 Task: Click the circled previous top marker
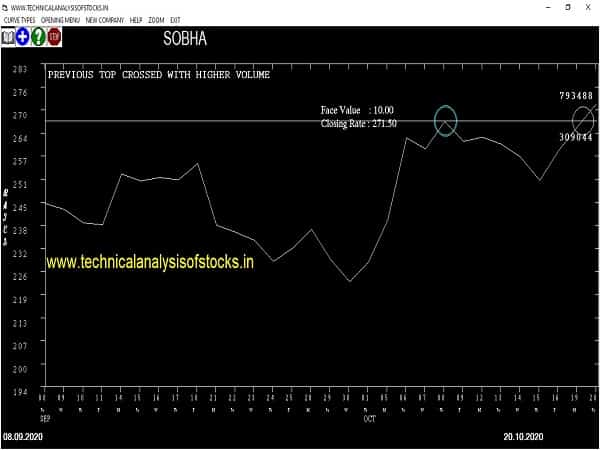(x=445, y=121)
